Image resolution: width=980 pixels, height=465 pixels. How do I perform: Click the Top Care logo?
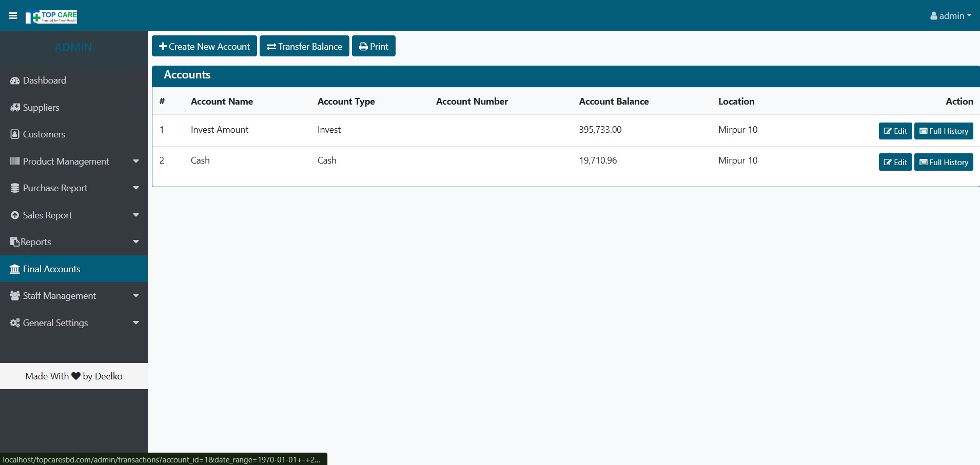51,17
